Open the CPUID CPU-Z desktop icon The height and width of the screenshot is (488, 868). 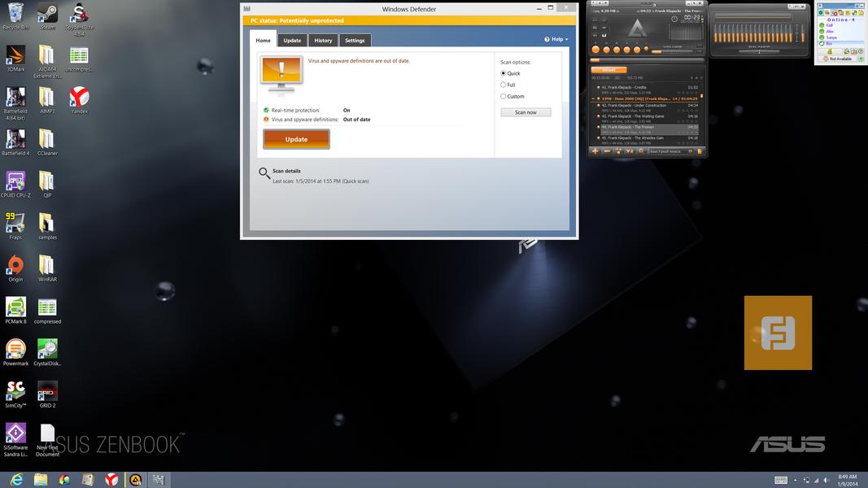click(x=15, y=182)
